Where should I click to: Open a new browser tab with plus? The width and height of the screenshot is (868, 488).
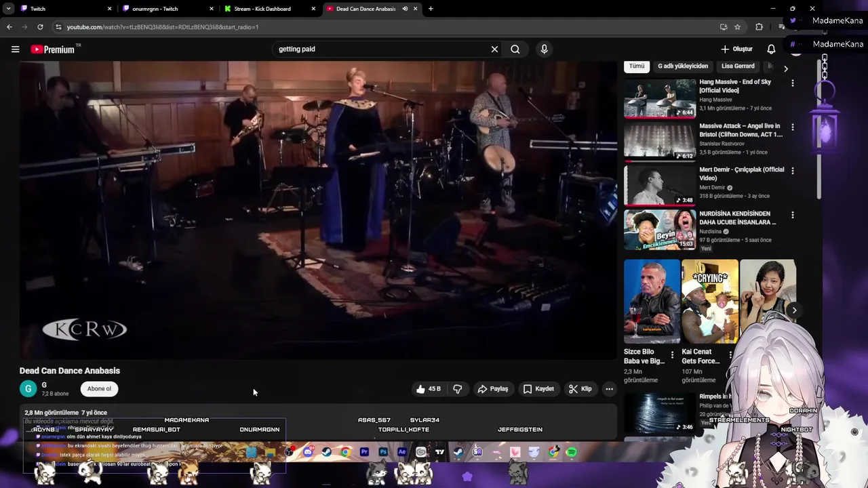pyautogui.click(x=431, y=9)
